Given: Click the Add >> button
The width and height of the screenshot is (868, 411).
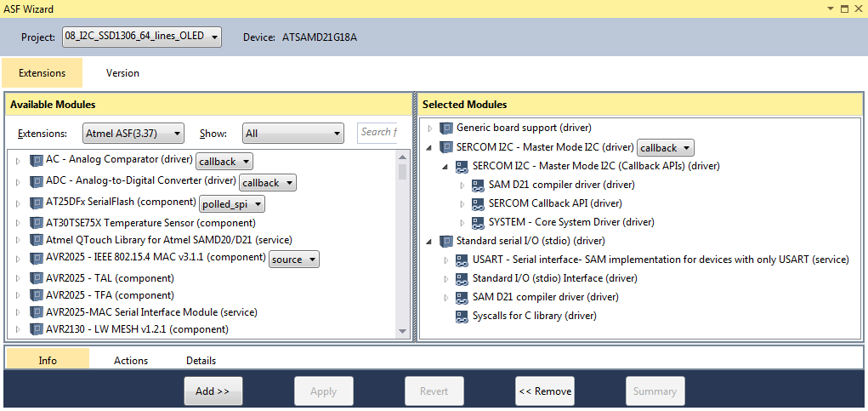Looking at the screenshot, I should click(x=213, y=391).
